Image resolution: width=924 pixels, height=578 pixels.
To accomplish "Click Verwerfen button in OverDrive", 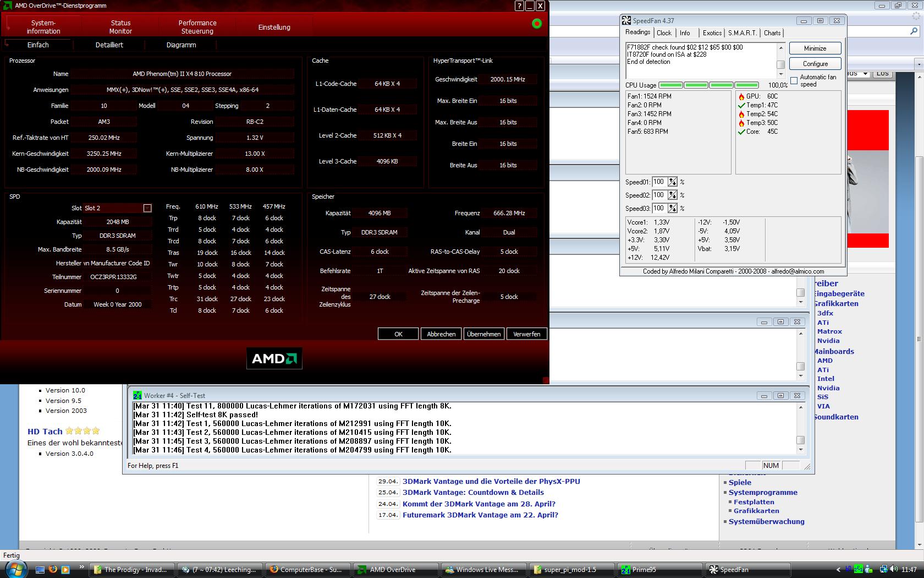I will coord(527,334).
